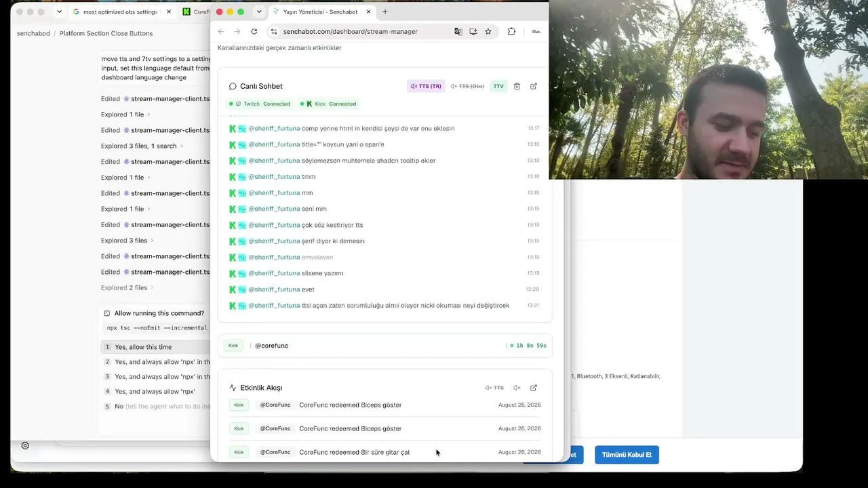Select option 2 always allow 'npx' in

point(155,362)
